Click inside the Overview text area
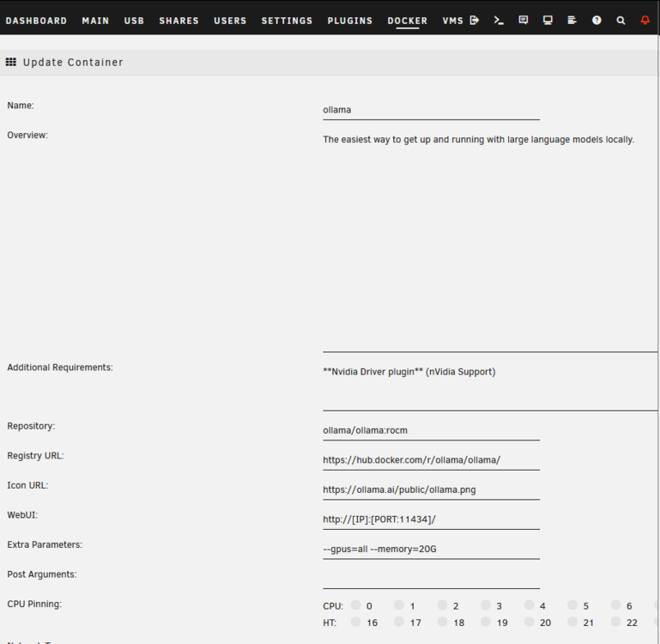The height and width of the screenshot is (644, 660). pos(490,241)
